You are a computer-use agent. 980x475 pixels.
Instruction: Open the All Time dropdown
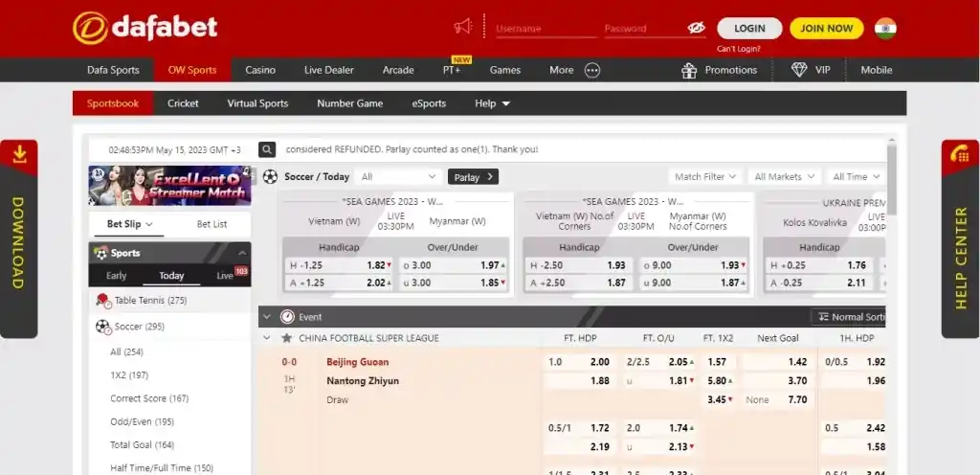coord(857,177)
